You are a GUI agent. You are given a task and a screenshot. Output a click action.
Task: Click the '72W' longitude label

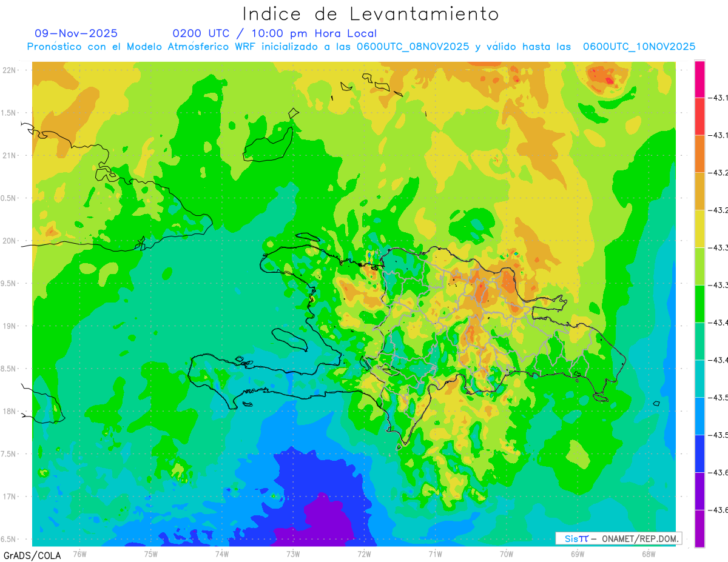coord(364,554)
